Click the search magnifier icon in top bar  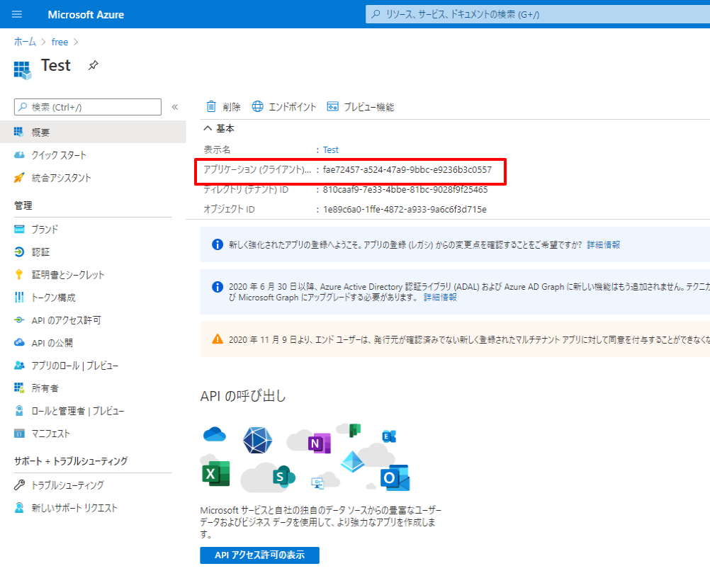(x=376, y=14)
